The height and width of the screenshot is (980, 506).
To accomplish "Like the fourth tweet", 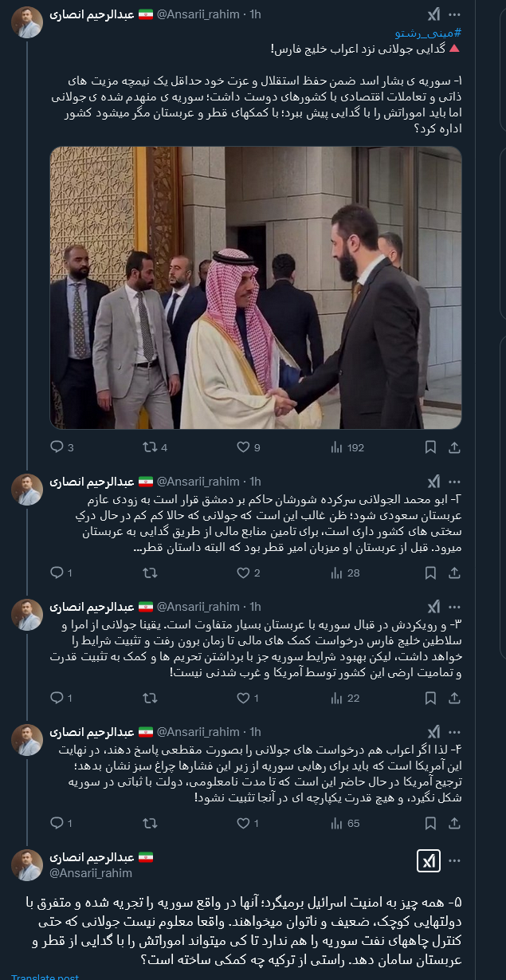I will (244, 823).
